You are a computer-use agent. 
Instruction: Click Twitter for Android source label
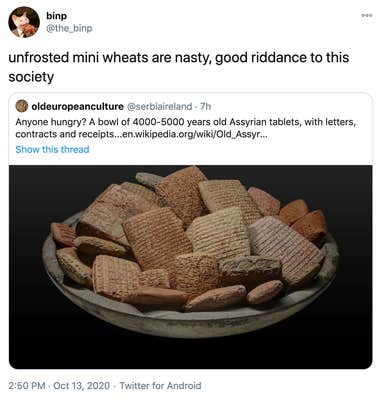[160, 386]
